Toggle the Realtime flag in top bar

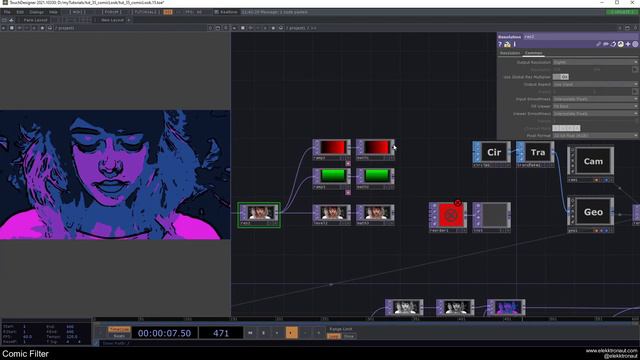[226, 12]
